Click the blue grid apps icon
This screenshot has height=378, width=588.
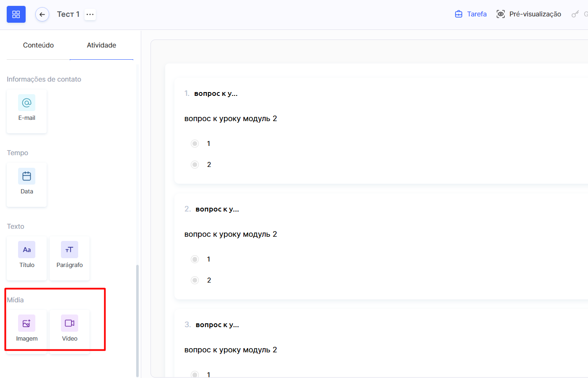pos(16,14)
